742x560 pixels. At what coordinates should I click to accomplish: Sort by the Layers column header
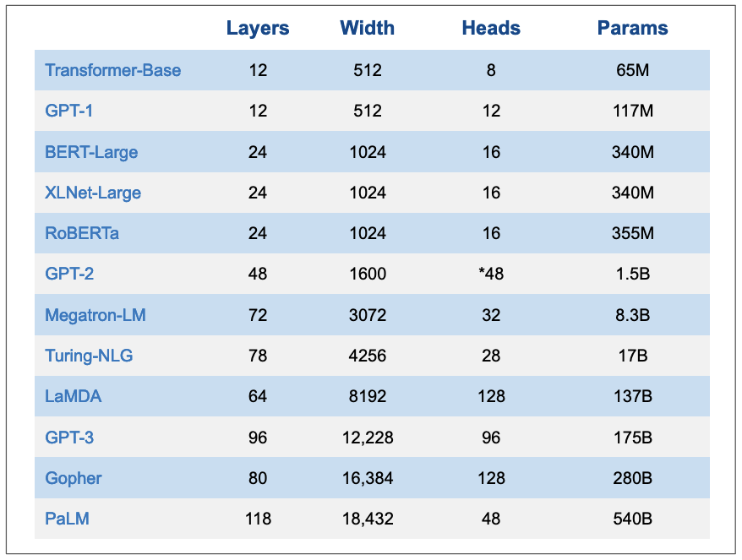[258, 28]
